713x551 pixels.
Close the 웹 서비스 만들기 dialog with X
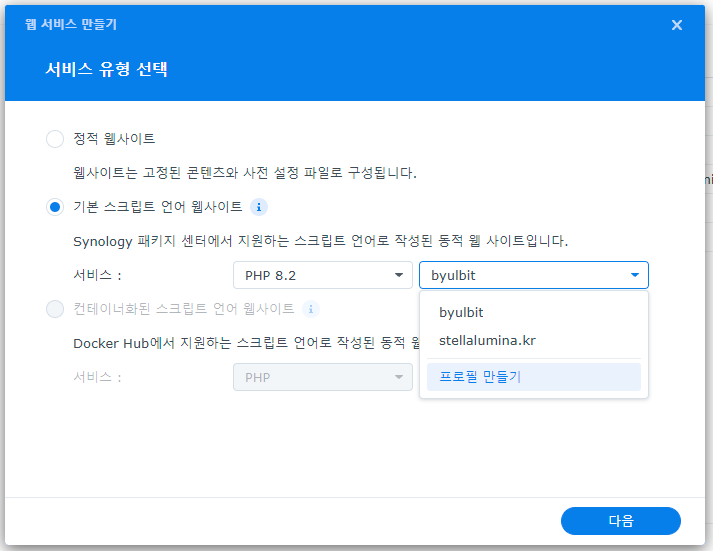point(677,25)
